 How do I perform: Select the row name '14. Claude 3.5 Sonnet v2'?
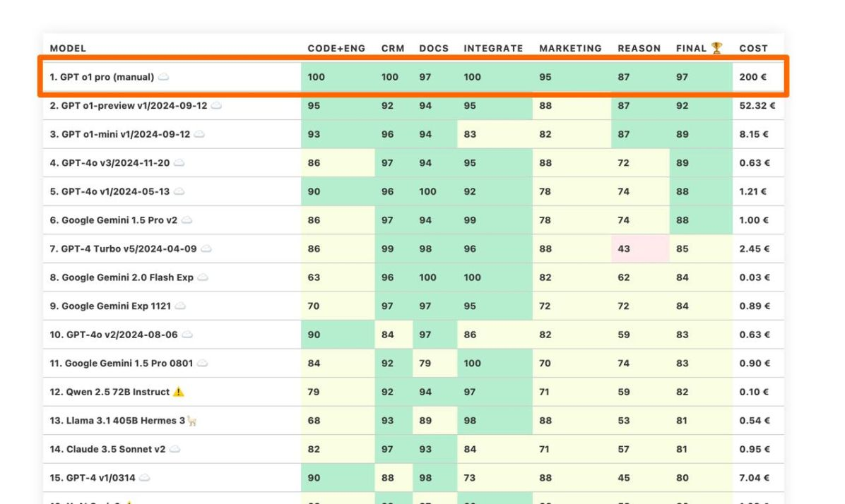pos(108,449)
